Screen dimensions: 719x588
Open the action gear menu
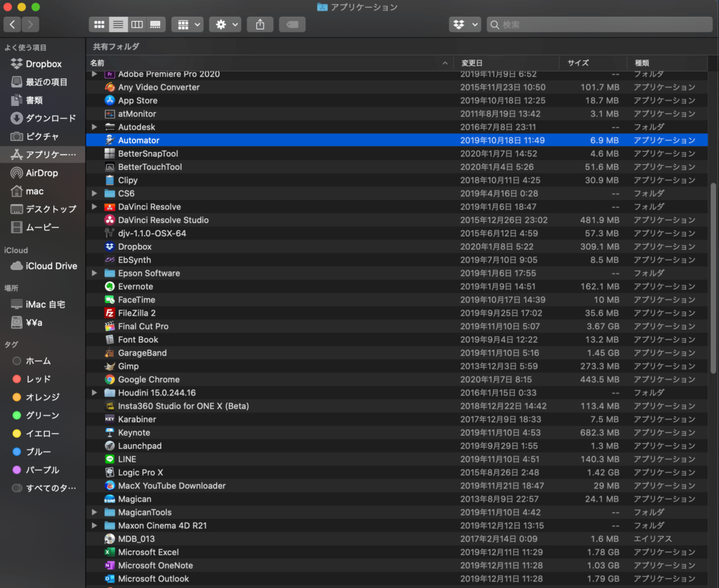tap(225, 25)
